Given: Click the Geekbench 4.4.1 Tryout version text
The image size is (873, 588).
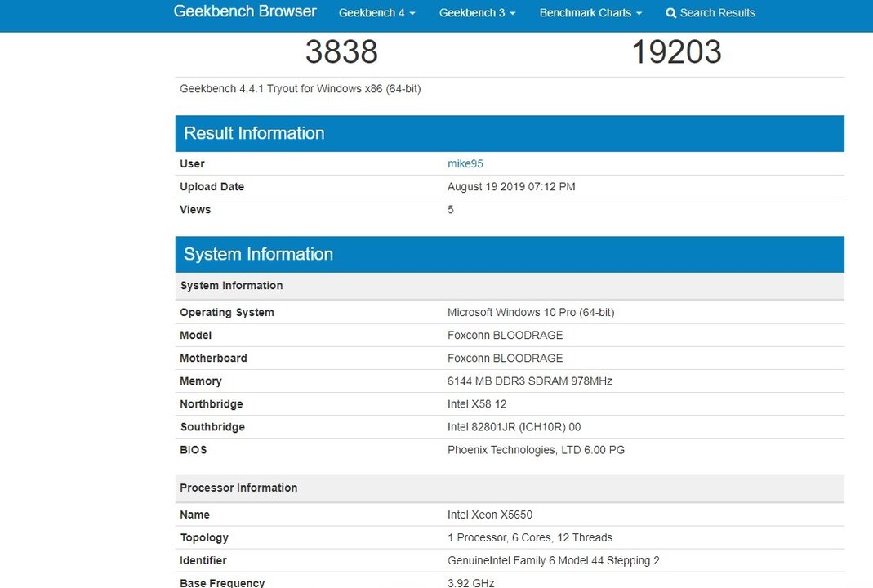Looking at the screenshot, I should pyautogui.click(x=300, y=88).
